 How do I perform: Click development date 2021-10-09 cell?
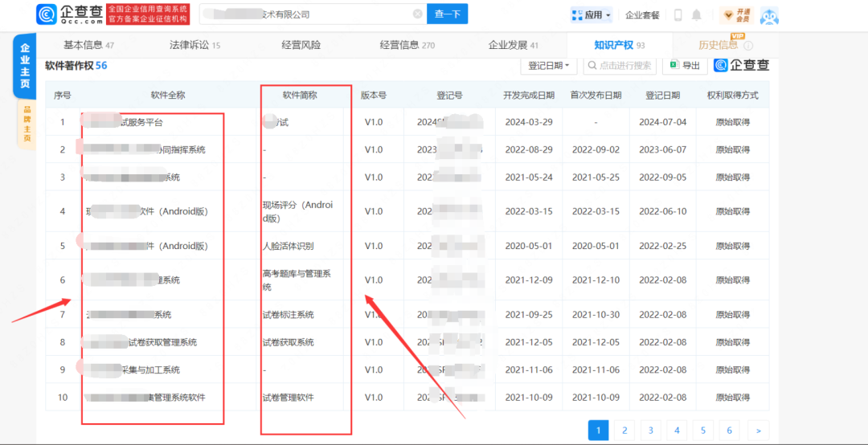[x=529, y=398]
